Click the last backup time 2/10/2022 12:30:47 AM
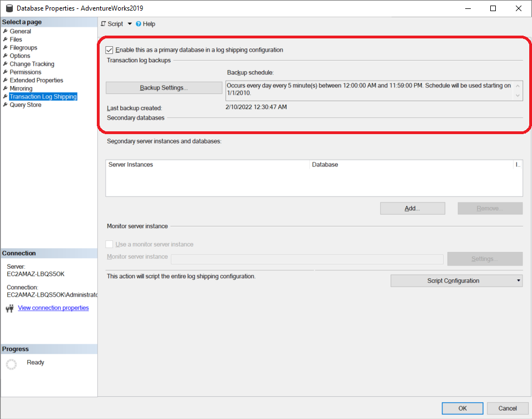The height and width of the screenshot is (419, 532). 256,107
